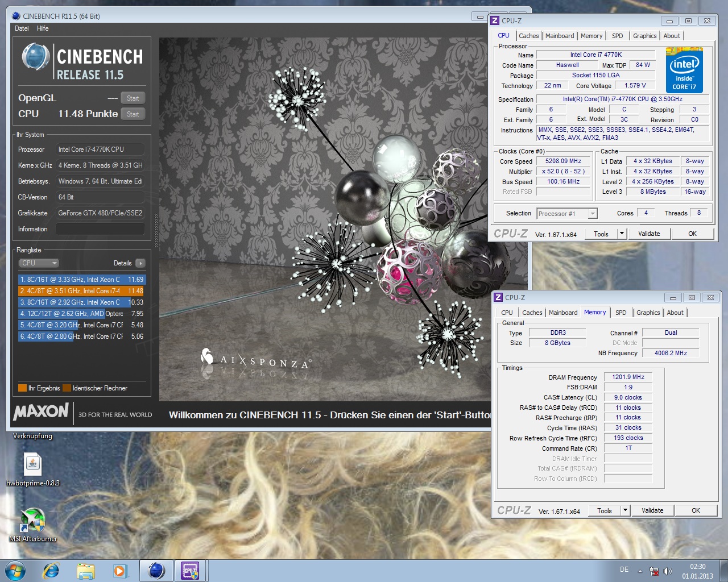Open Windows Explorer from the taskbar

tap(86, 570)
